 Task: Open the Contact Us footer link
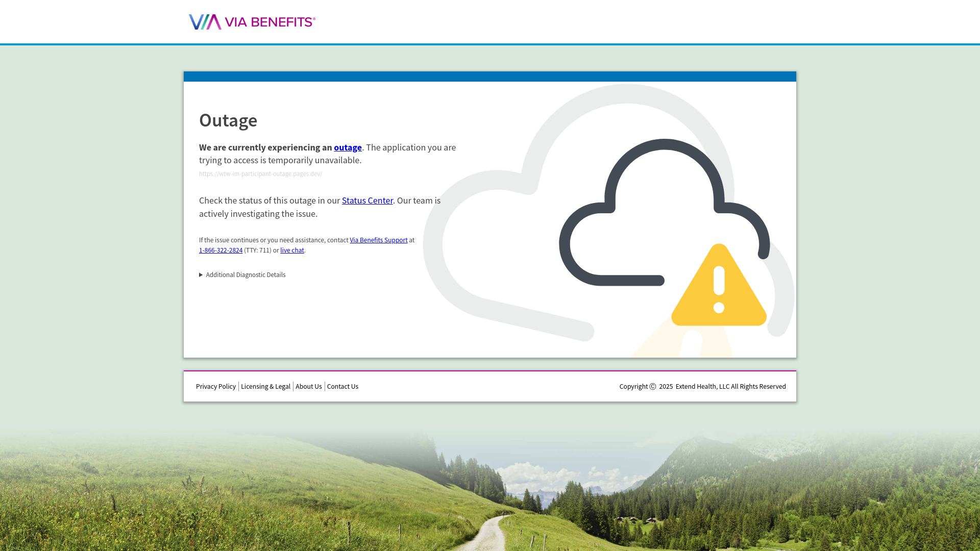coord(342,387)
